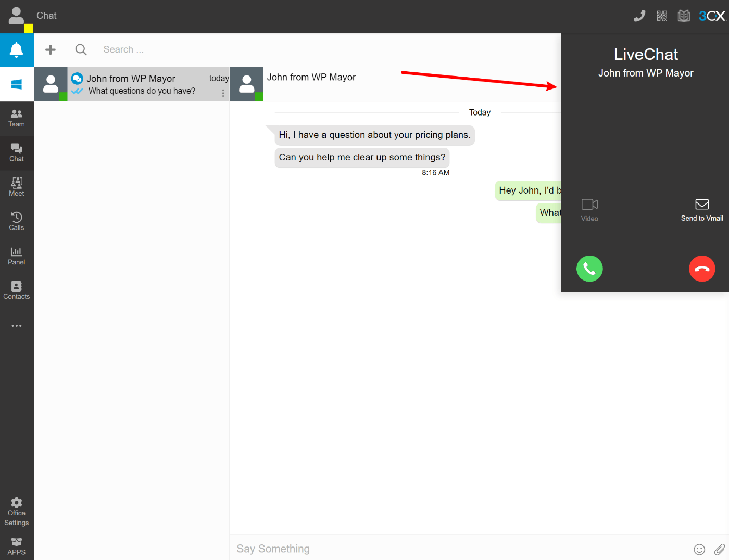This screenshot has height=560, width=729.
Task: Open the Contacts list
Action: (17, 290)
